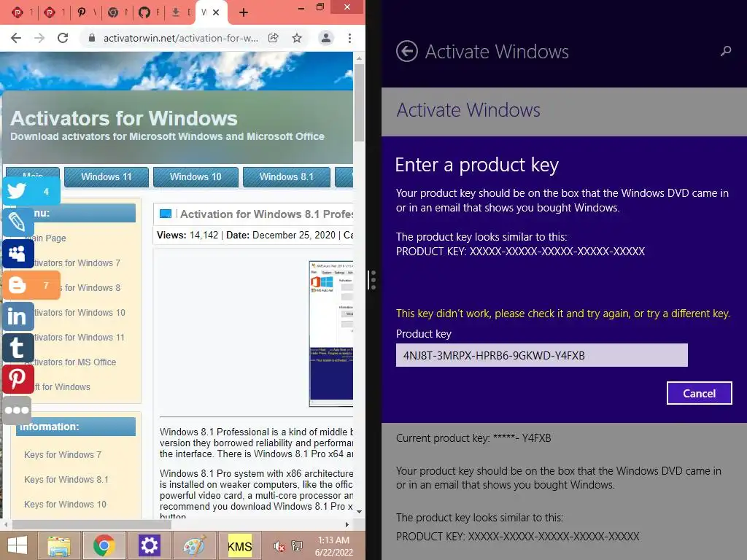Open the Activators for MS Office link
Image resolution: width=747 pixels, height=560 pixels.
[71, 362]
